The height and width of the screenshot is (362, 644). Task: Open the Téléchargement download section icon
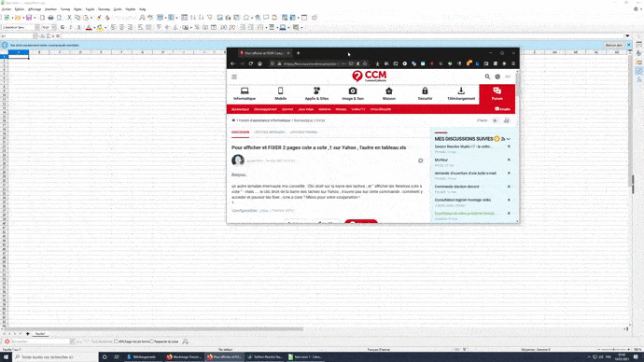pos(461,90)
